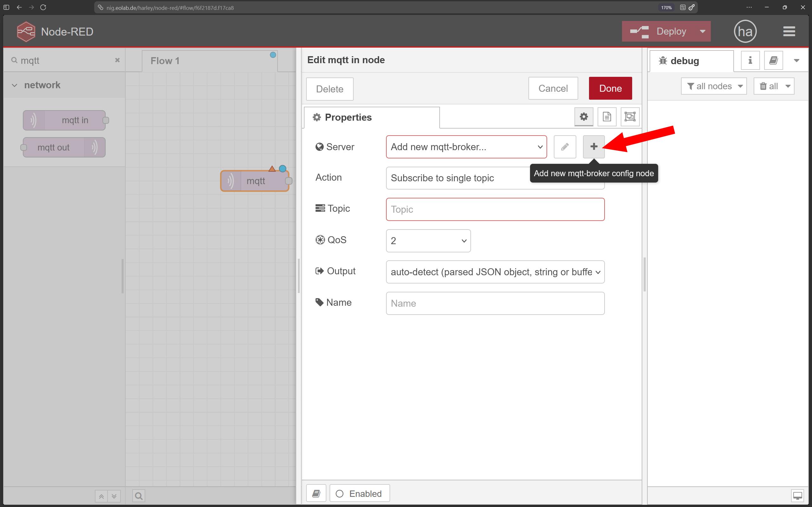Viewport: 812px width, 507px height.
Task: Open the browser more options menu
Action: [749, 7]
